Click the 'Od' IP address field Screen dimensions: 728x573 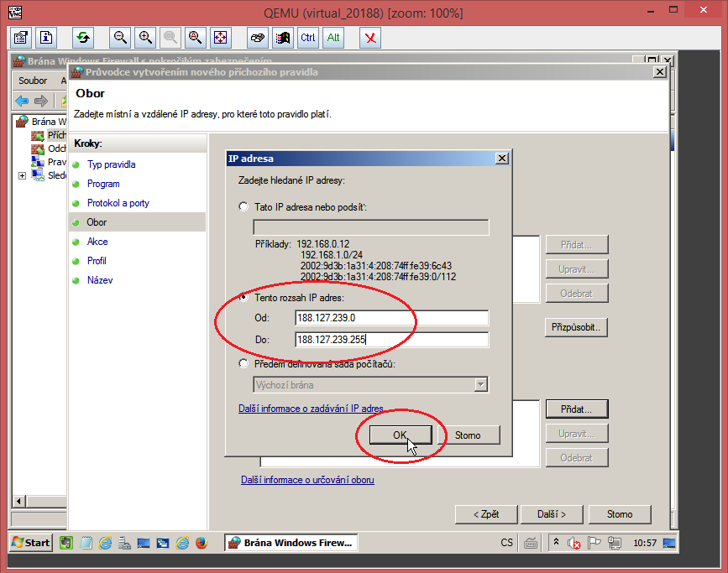[392, 318]
